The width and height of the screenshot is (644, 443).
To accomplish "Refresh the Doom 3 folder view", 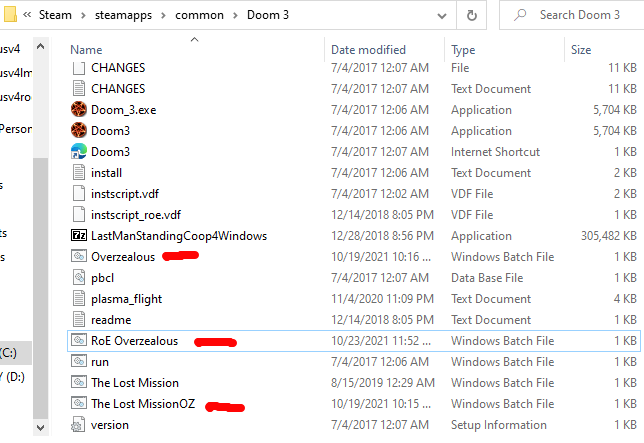I will (472, 16).
